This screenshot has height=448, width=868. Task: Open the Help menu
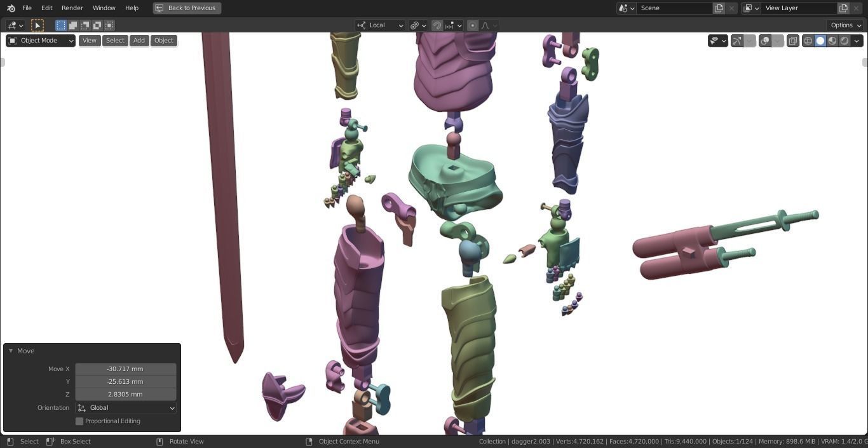(x=132, y=8)
